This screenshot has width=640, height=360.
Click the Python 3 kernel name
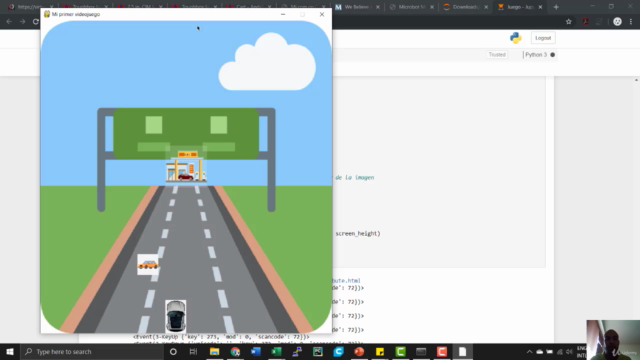536,55
